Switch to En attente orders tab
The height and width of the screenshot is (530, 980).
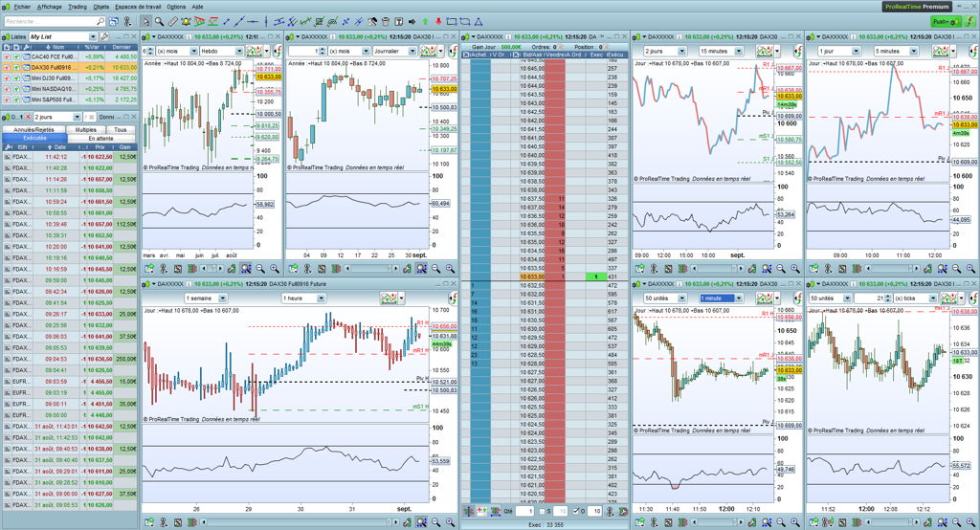coord(101,138)
